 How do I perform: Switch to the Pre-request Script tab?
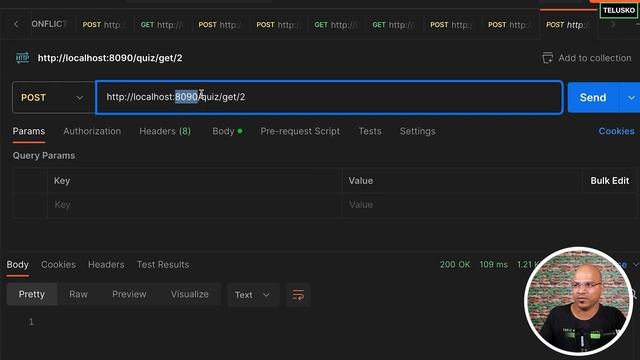(300, 131)
